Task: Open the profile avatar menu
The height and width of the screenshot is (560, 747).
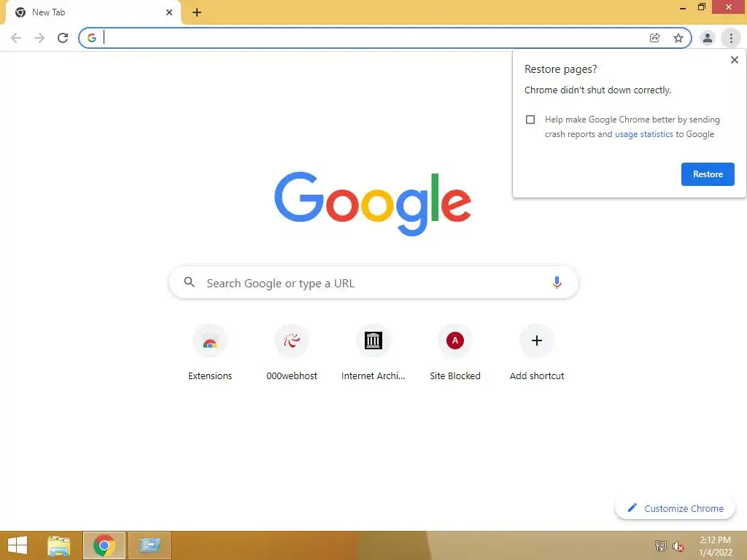Action: [x=708, y=38]
